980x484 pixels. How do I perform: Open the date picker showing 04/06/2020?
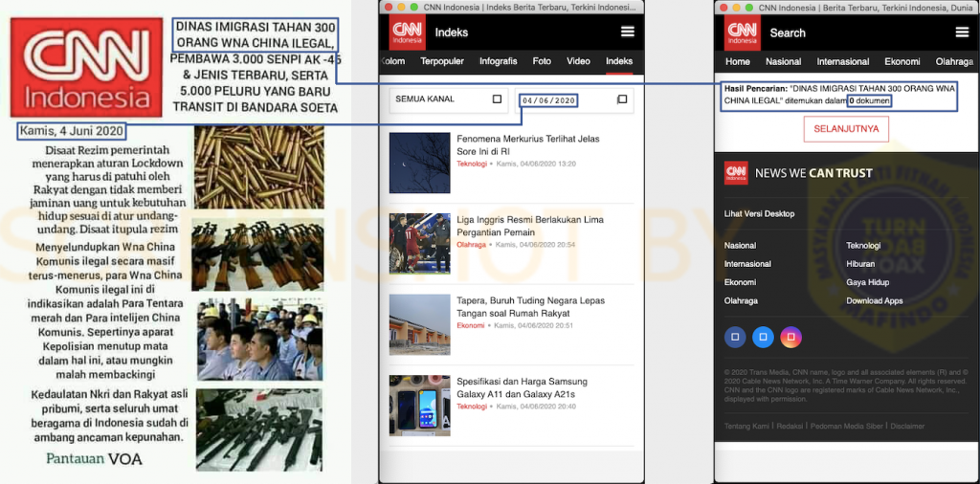click(574, 99)
